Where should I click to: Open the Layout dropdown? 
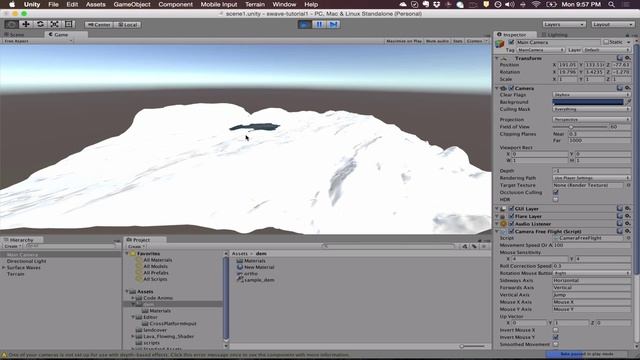613,24
